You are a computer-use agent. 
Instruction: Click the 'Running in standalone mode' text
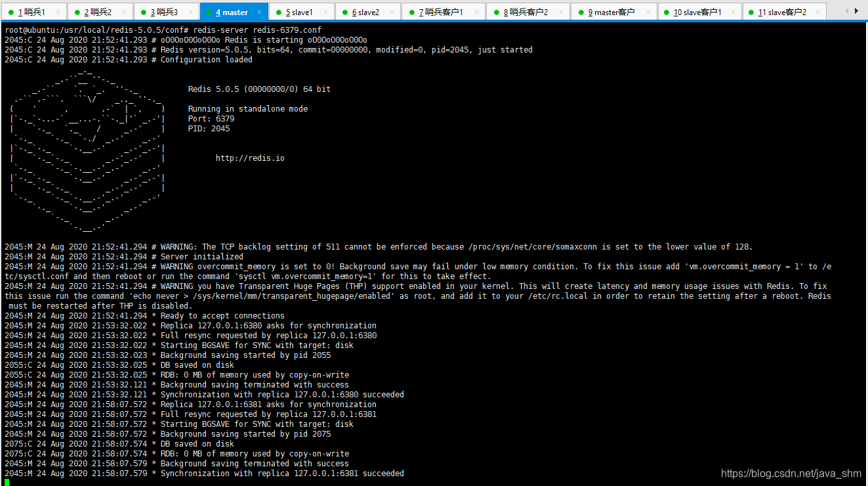click(248, 109)
